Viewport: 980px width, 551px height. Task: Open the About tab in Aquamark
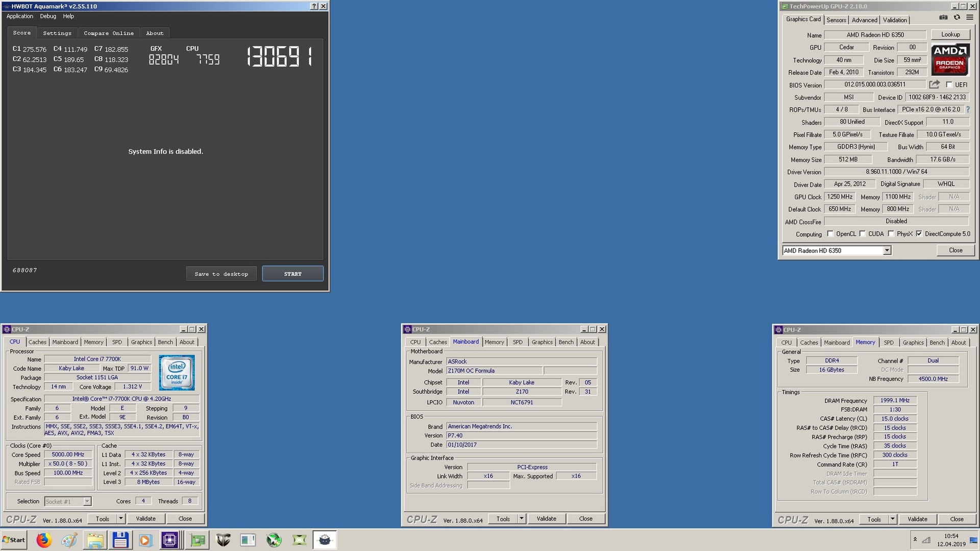coord(155,33)
